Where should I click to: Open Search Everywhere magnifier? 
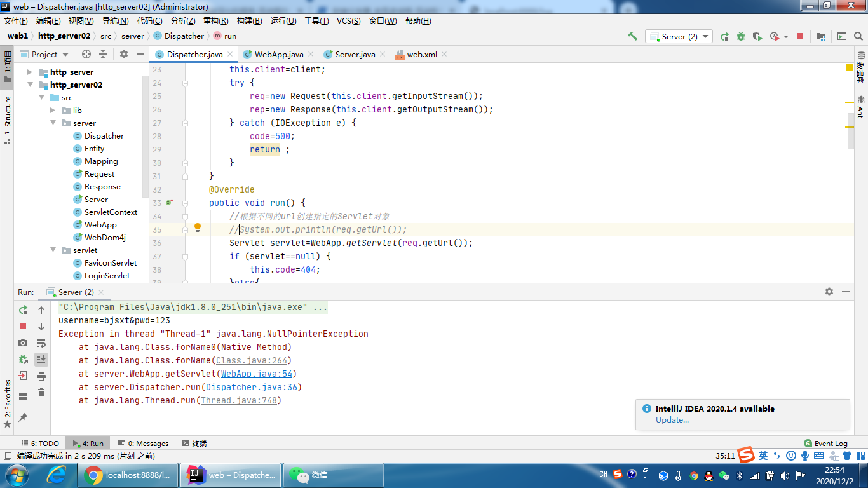858,36
